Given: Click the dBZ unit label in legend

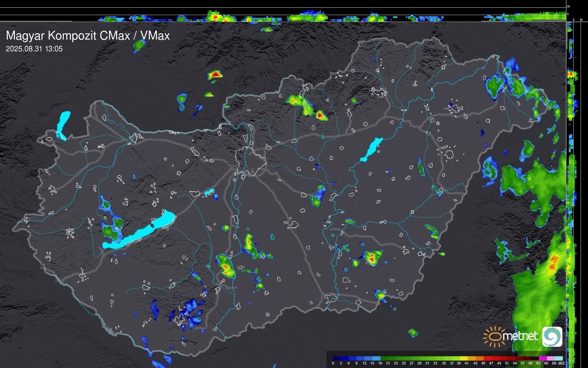Looking at the screenshot, I should (562, 363).
